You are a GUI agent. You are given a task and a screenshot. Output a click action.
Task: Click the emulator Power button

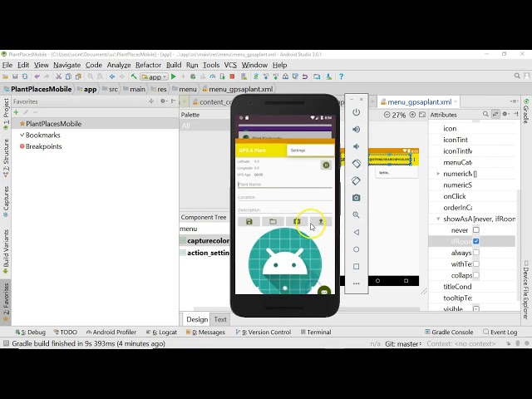coord(356,112)
